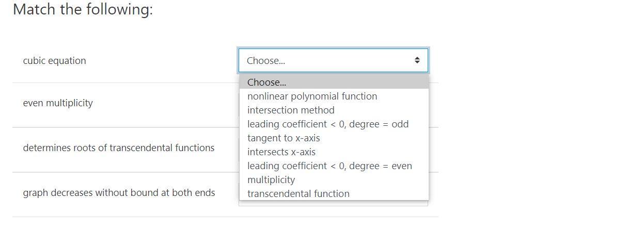Click the 'Choose...' text inside the select box

[x=266, y=60]
